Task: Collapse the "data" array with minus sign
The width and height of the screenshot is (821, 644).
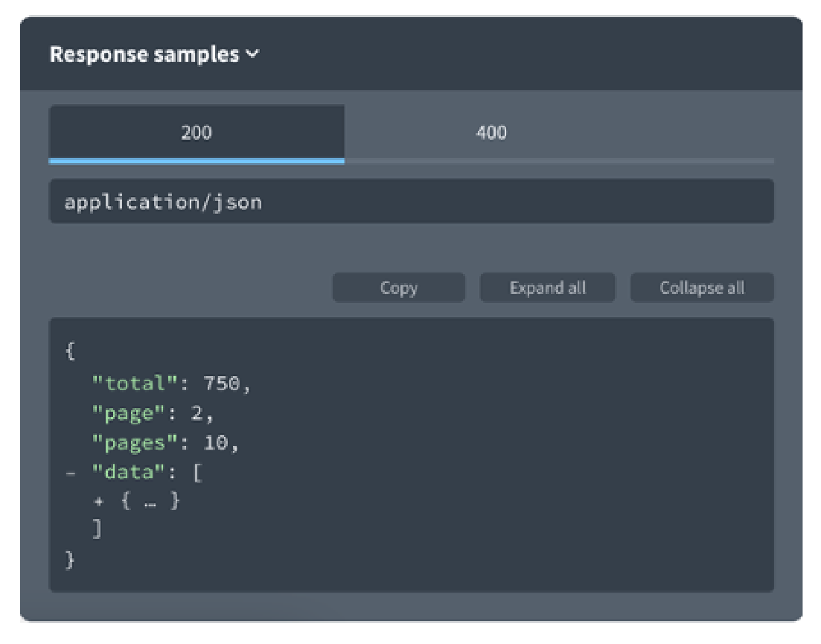Action: [x=70, y=474]
